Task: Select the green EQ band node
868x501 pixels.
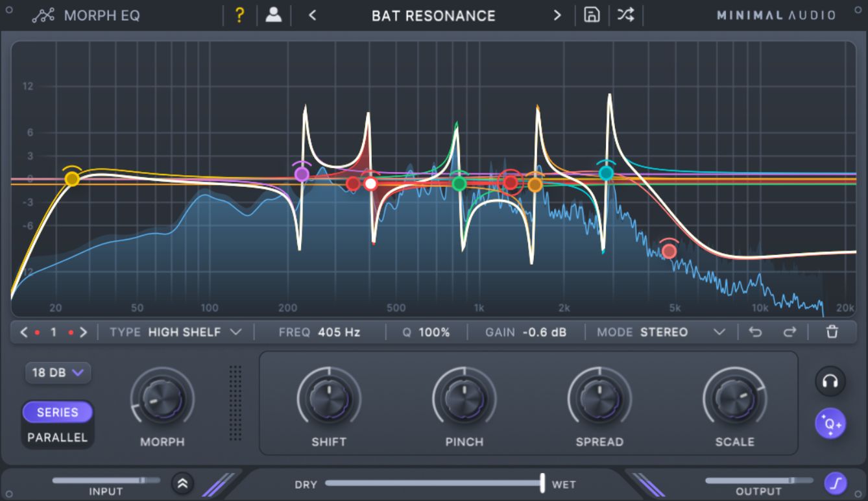Action: click(459, 184)
